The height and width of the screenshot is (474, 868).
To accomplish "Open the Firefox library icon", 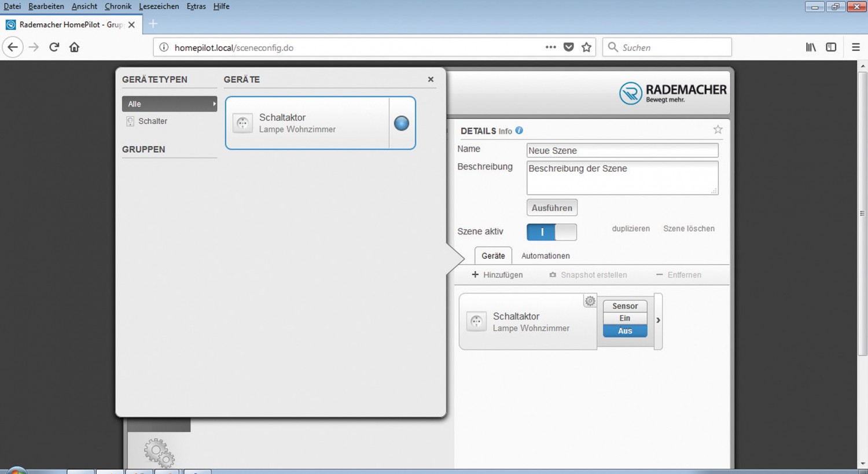I will click(811, 47).
